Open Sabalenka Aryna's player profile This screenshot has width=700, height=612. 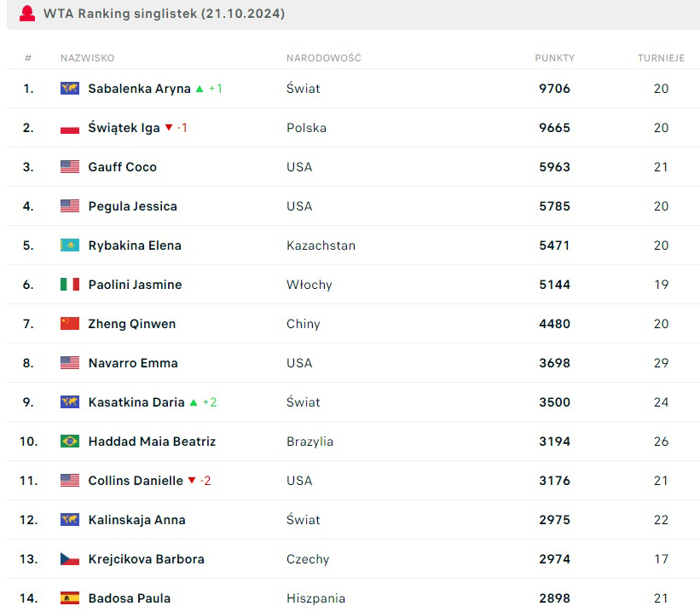coord(139,89)
